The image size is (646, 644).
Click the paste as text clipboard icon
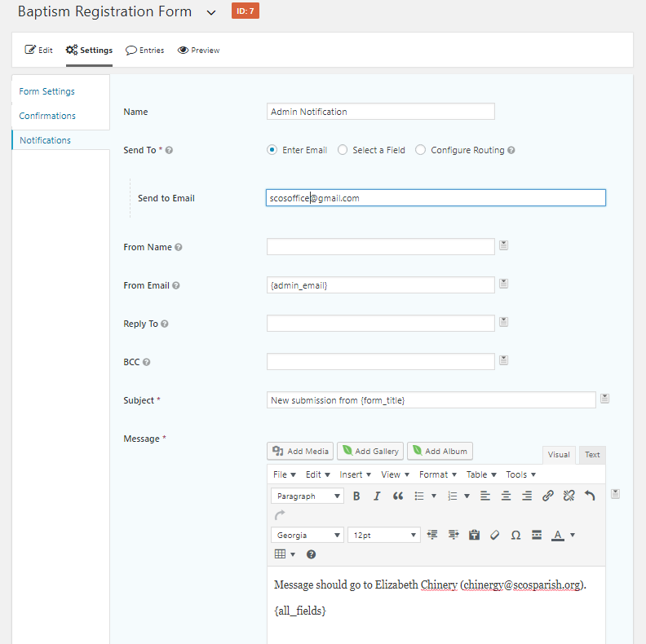coord(474,535)
